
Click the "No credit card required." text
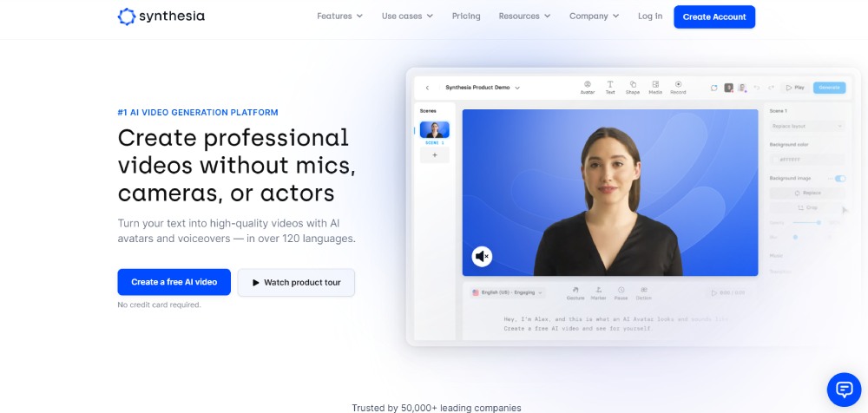click(x=160, y=305)
